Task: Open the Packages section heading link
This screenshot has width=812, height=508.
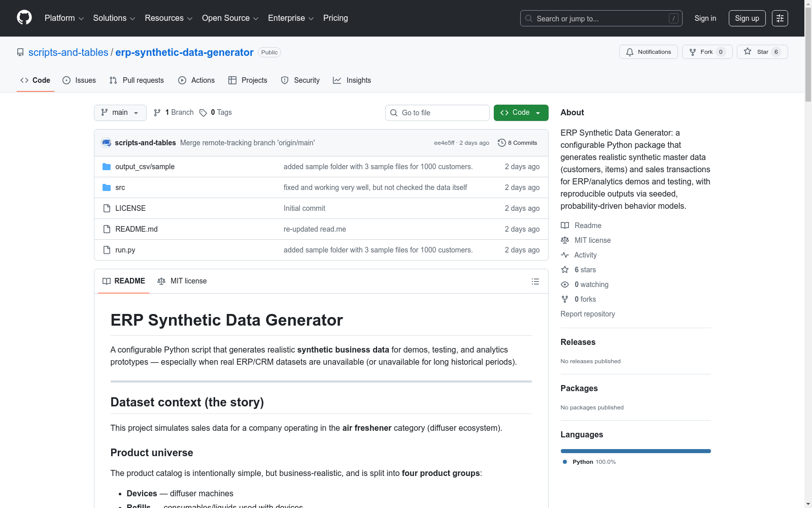Action: [579, 389]
